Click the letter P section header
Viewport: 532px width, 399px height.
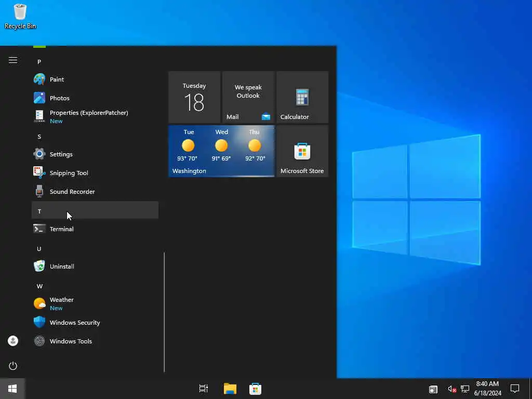point(95,62)
